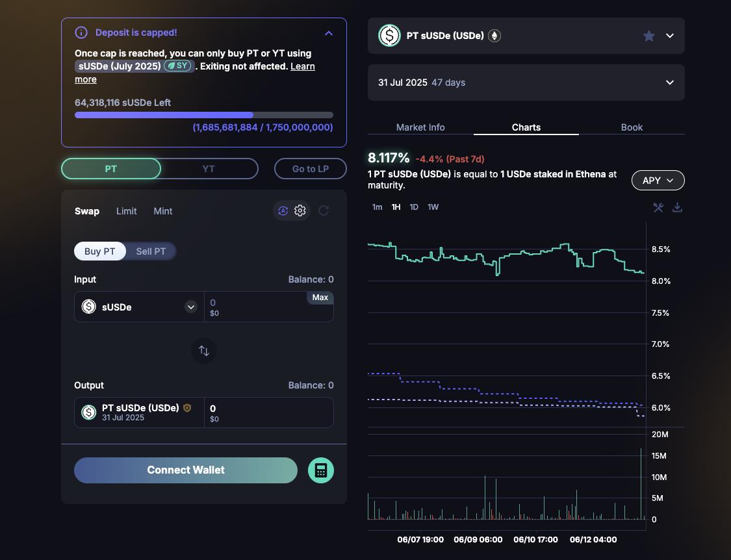The image size is (731, 560).
Task: Click the 64,318,116 sUSDe Left text
Action: click(123, 103)
